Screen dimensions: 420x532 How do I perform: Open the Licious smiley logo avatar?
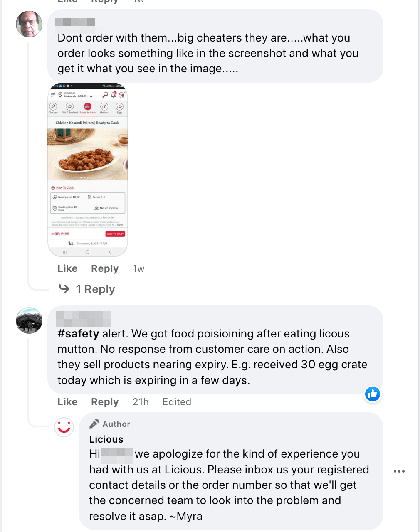click(x=64, y=427)
